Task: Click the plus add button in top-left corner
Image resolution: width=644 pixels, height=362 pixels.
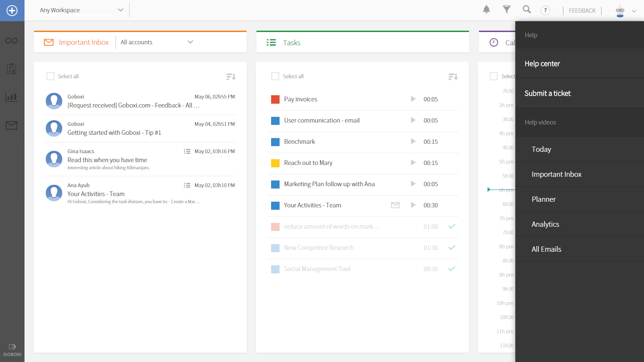Action: 12,10
